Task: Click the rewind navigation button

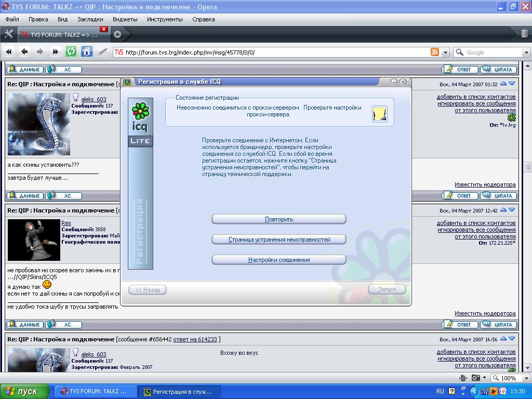Action: pos(9,51)
